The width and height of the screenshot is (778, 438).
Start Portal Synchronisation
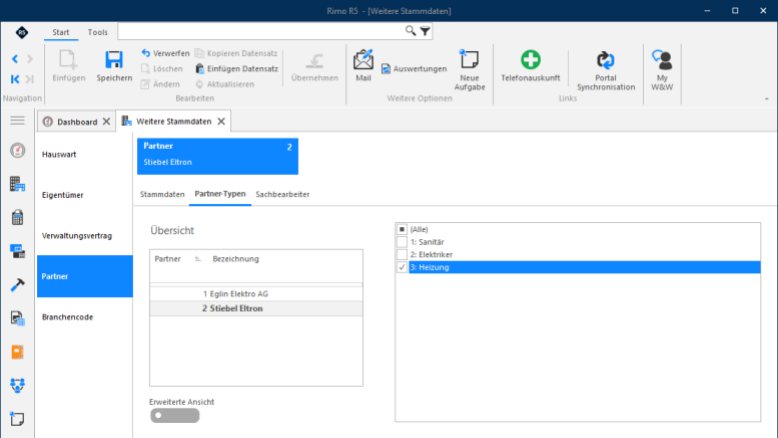pyautogui.click(x=606, y=70)
